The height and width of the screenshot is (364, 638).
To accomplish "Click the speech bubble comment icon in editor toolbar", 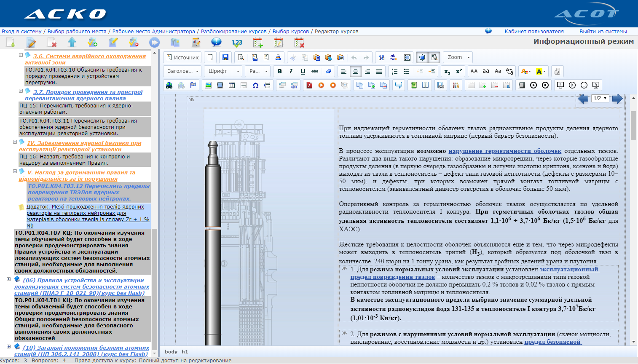I will [398, 85].
